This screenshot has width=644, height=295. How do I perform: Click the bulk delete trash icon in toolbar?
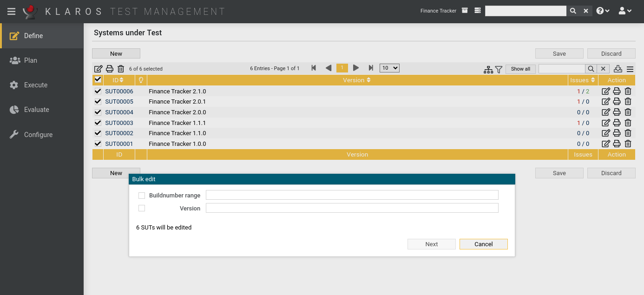[x=121, y=69]
